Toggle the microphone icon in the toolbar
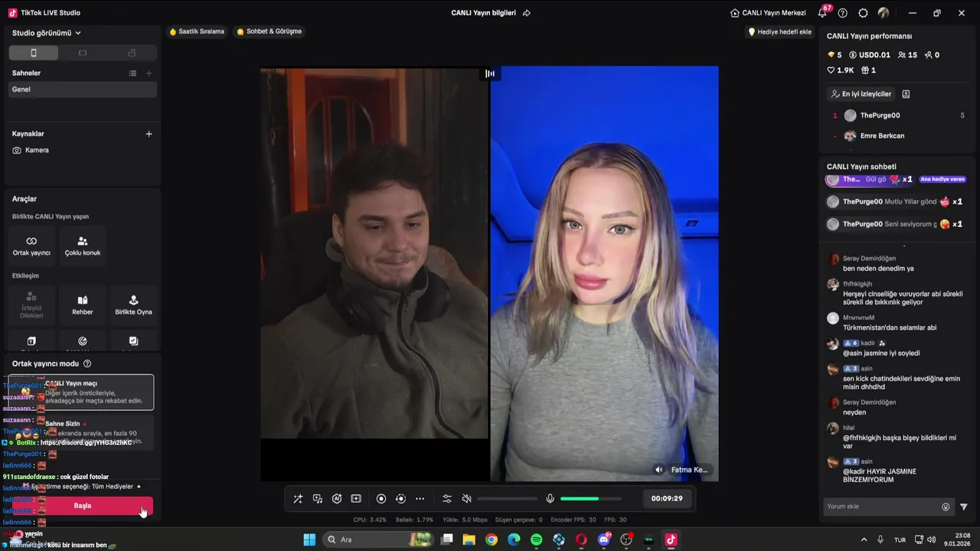Screen dimensions: 980x551 [x=550, y=499]
